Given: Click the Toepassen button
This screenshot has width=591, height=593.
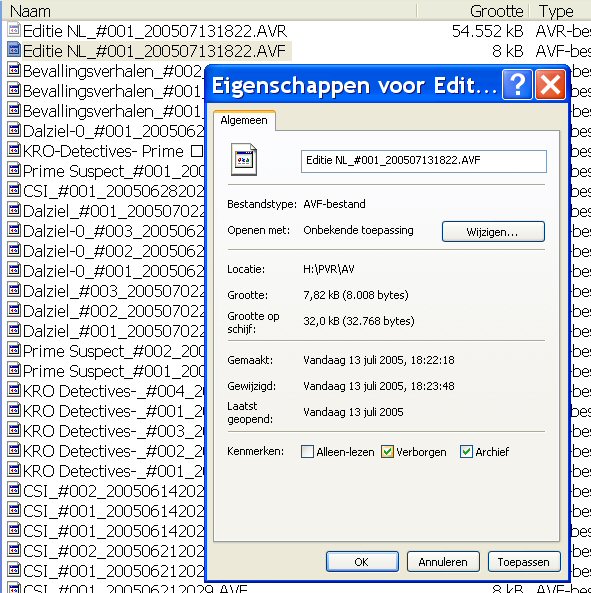Looking at the screenshot, I should [524, 562].
